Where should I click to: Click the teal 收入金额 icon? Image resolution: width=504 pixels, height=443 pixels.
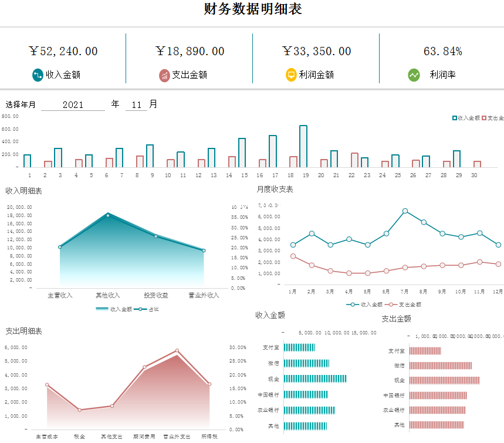pyautogui.click(x=38, y=75)
